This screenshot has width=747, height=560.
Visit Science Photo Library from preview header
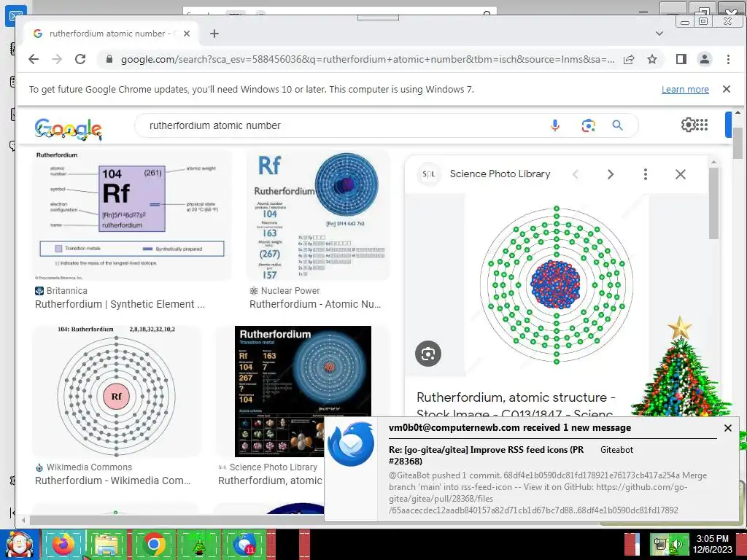point(500,174)
